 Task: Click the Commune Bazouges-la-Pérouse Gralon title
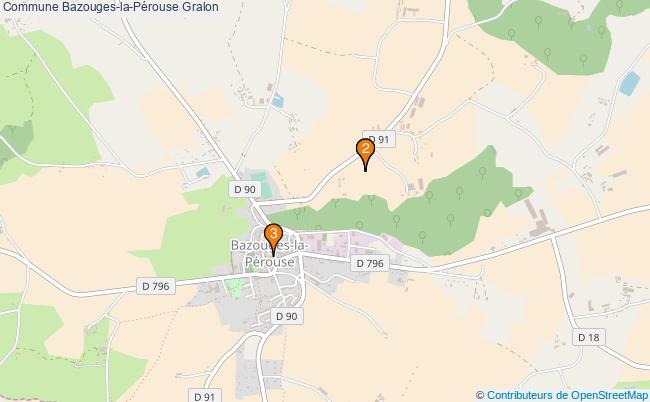[111, 7]
